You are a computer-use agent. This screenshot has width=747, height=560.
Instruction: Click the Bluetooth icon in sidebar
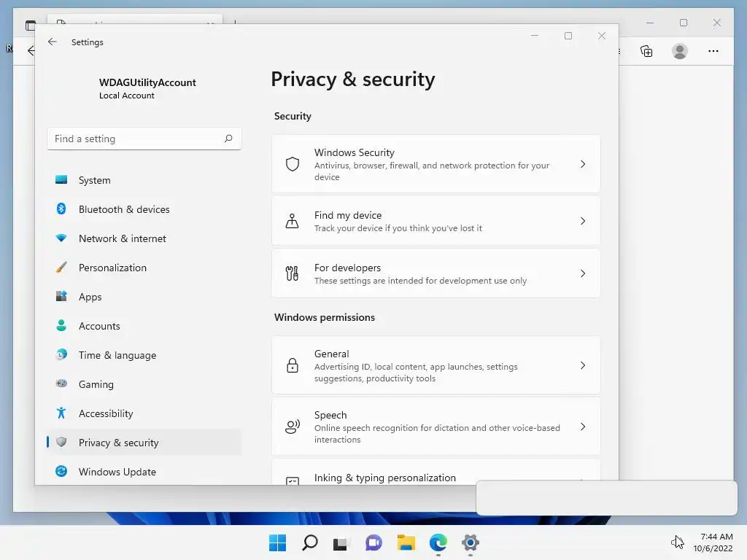(x=61, y=209)
